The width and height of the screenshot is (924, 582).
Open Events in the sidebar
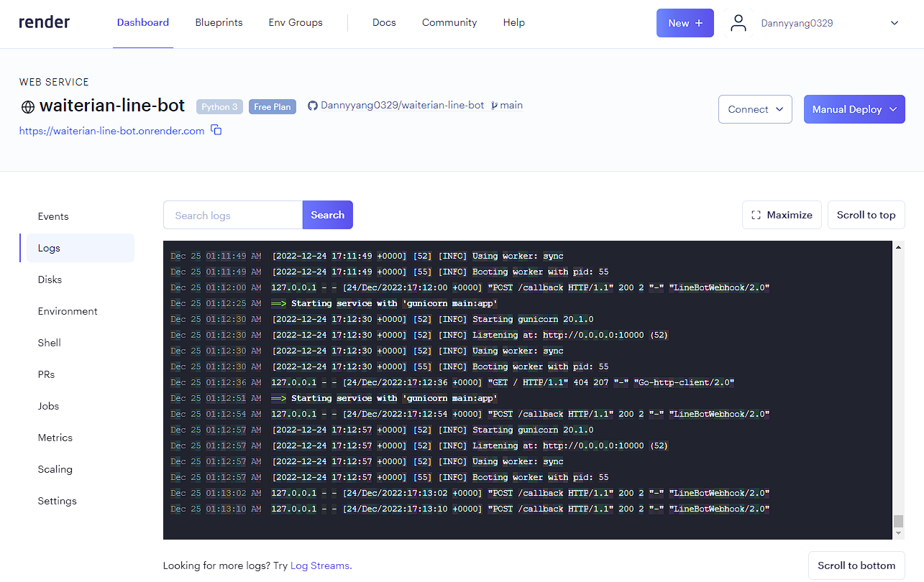pos(53,216)
